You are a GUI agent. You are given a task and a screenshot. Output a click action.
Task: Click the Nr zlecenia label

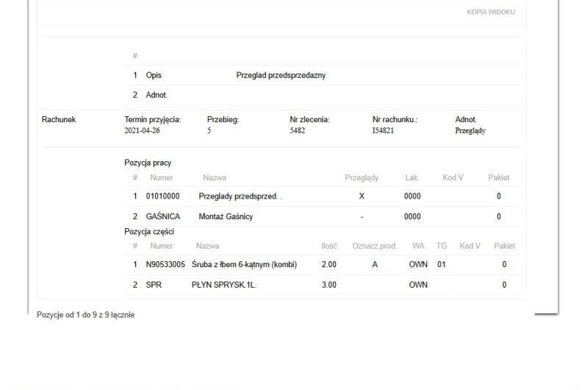coord(309,119)
